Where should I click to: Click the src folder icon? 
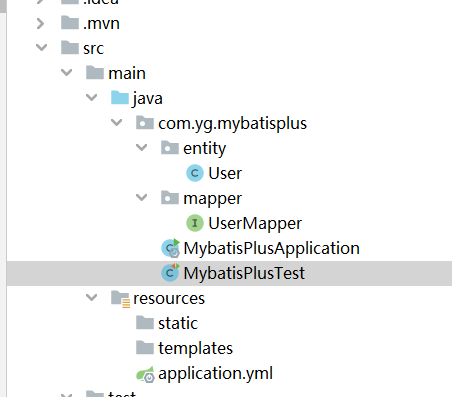[70, 48]
